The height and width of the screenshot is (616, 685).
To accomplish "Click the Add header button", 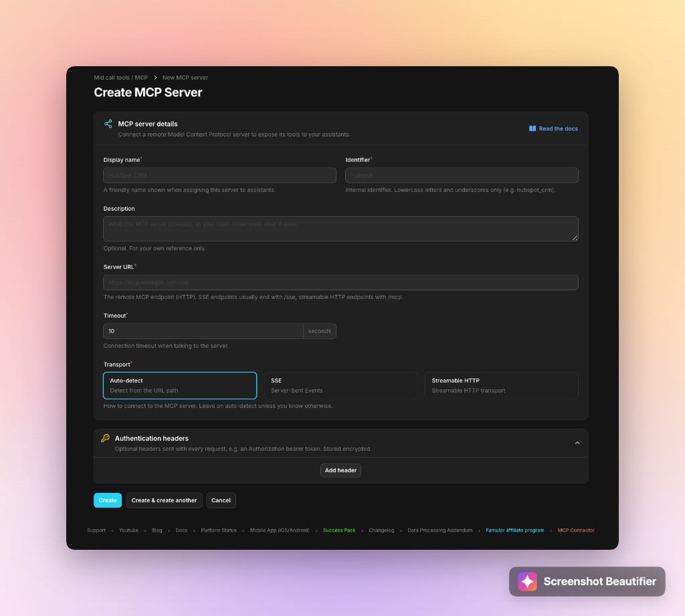I will coord(340,470).
